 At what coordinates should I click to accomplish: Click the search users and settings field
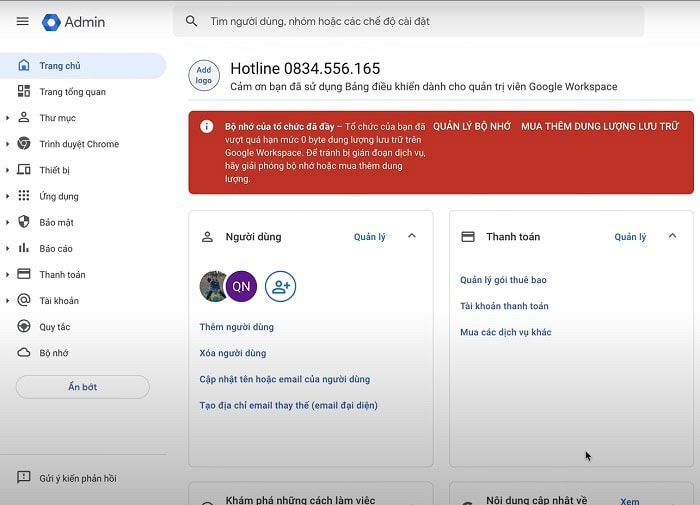(408, 21)
